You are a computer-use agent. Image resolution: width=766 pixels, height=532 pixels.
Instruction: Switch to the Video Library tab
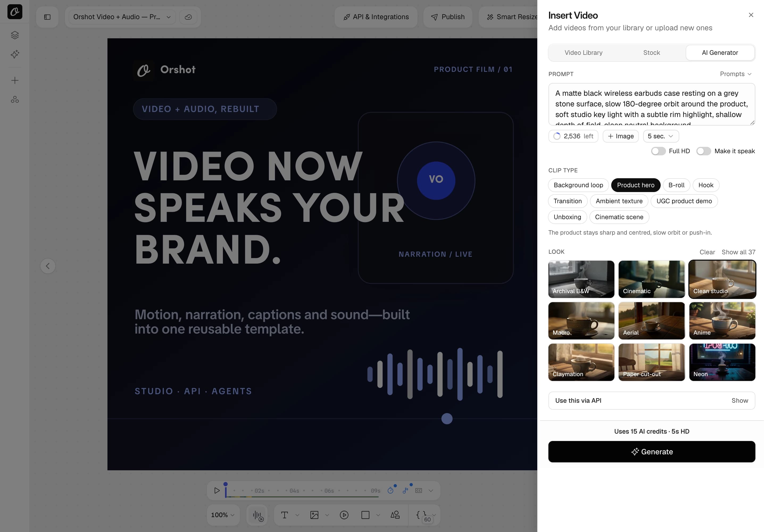tap(583, 53)
